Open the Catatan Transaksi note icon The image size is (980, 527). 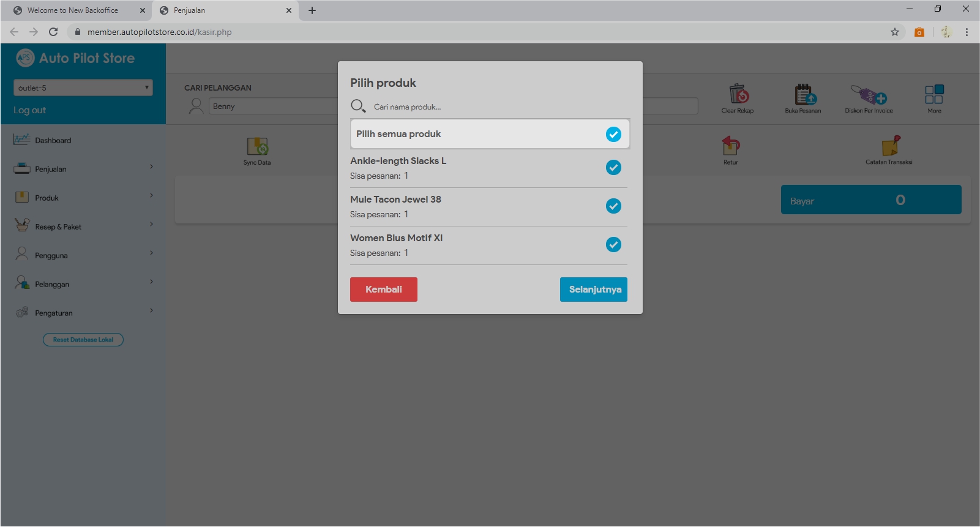(890, 146)
